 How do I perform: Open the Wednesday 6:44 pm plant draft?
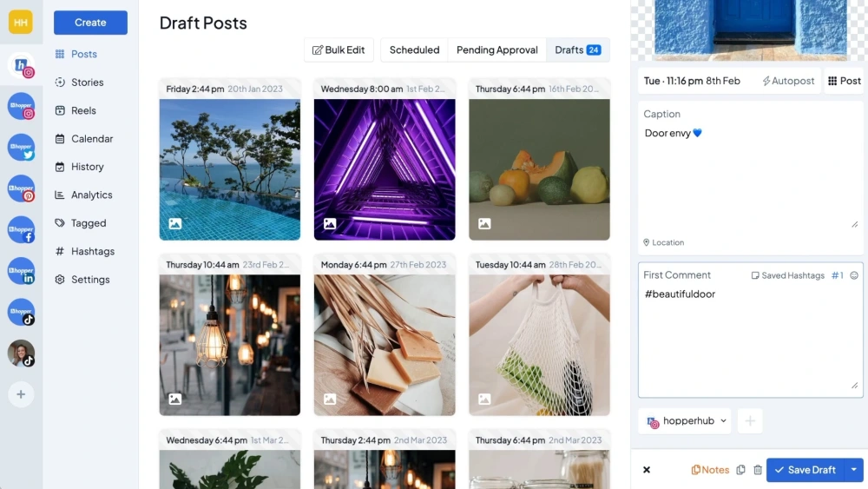(230, 459)
